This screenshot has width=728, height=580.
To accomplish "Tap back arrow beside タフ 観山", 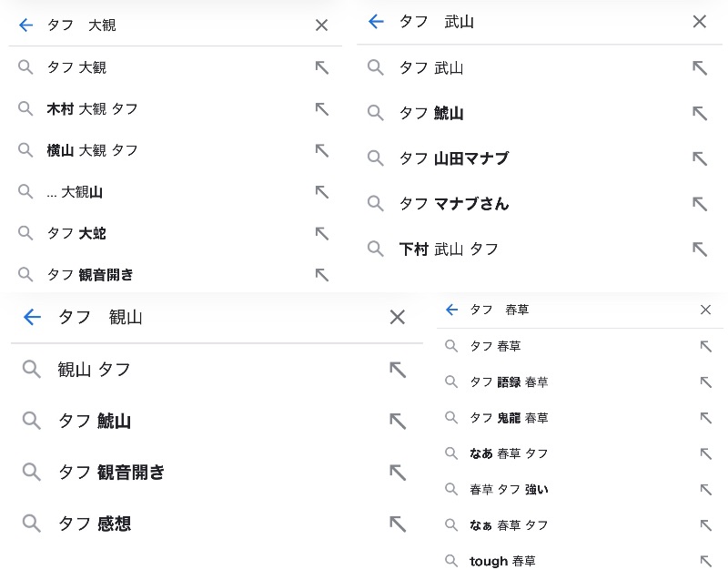I will click(x=32, y=317).
